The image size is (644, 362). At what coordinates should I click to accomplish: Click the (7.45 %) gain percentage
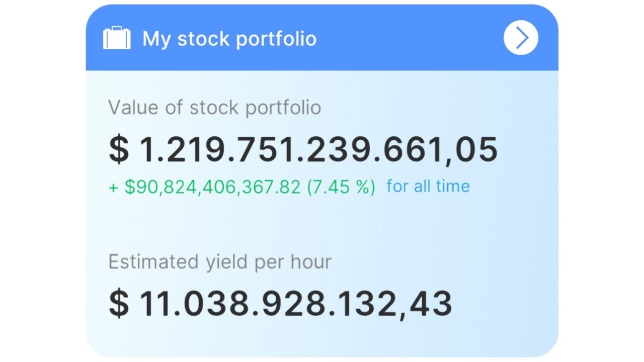(x=341, y=187)
